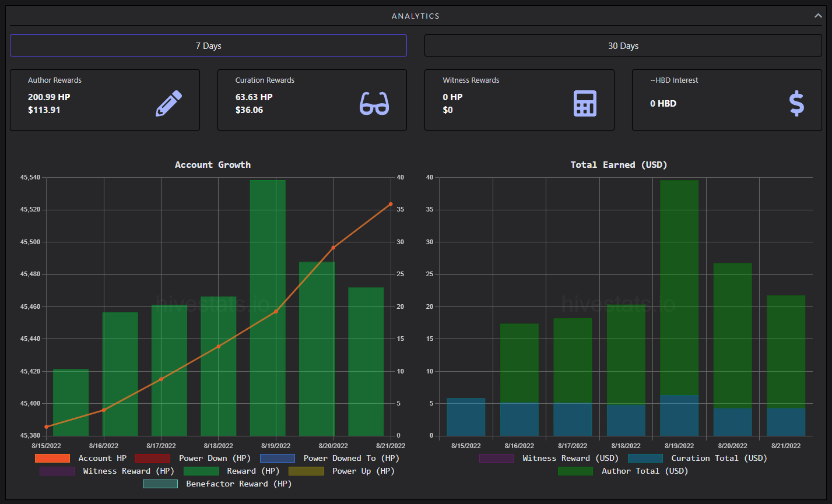This screenshot has width=832, height=504.
Task: Click the dollar sign icon for HBD Interest
Action: tap(796, 103)
